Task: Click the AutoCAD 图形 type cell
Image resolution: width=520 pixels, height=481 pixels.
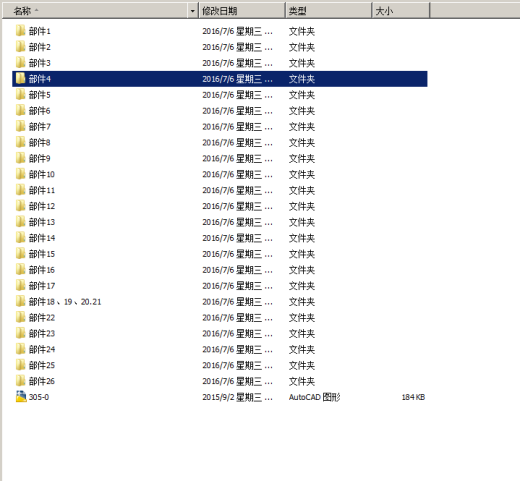Action: click(x=314, y=397)
